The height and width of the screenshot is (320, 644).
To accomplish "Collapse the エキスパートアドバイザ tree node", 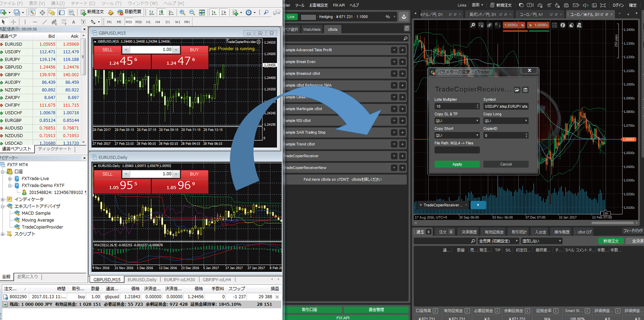I will [3, 206].
